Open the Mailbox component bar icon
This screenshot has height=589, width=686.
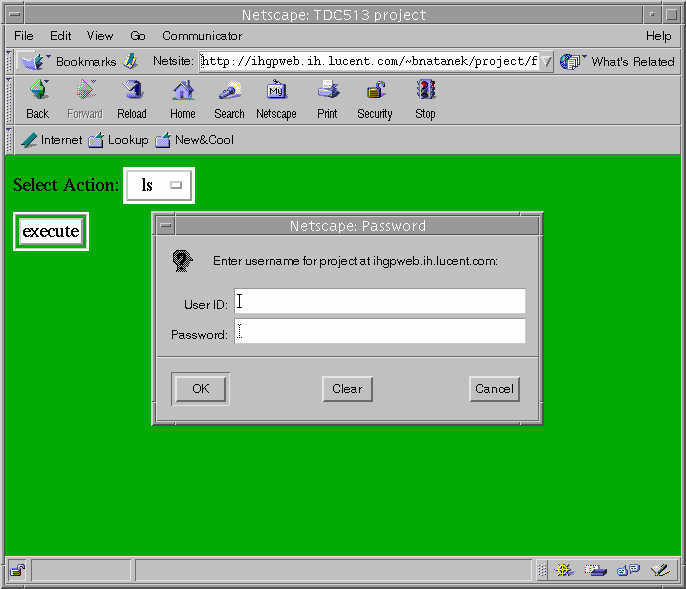pyautogui.click(x=596, y=570)
